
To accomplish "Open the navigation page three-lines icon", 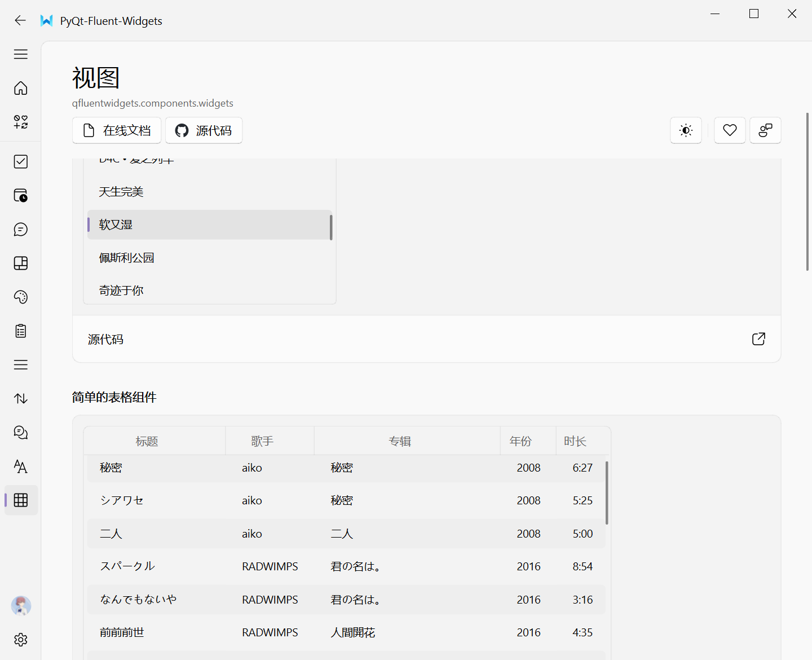I will tap(21, 365).
